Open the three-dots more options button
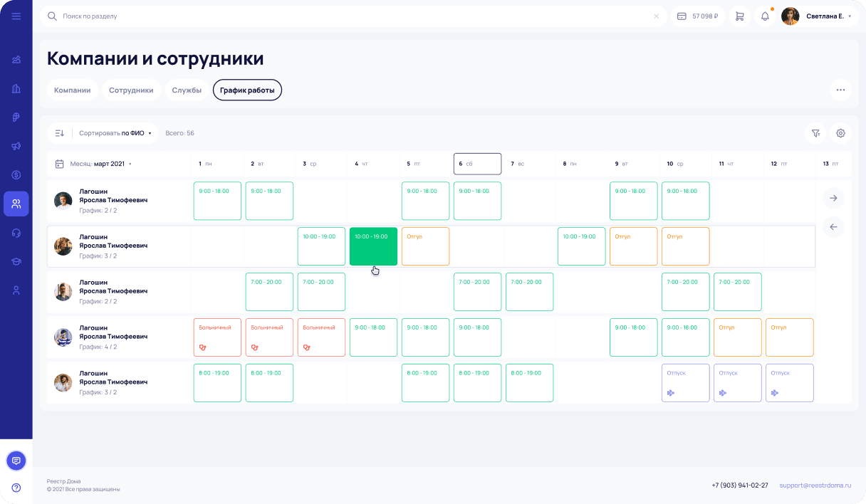This screenshot has width=866, height=504. pyautogui.click(x=840, y=90)
